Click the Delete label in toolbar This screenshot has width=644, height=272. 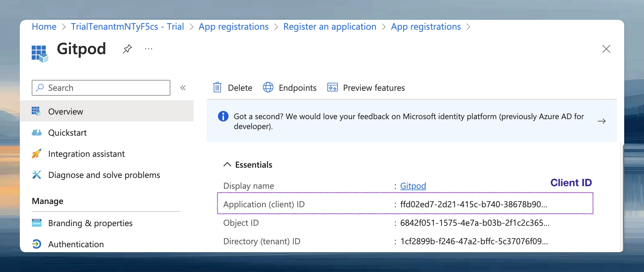240,88
